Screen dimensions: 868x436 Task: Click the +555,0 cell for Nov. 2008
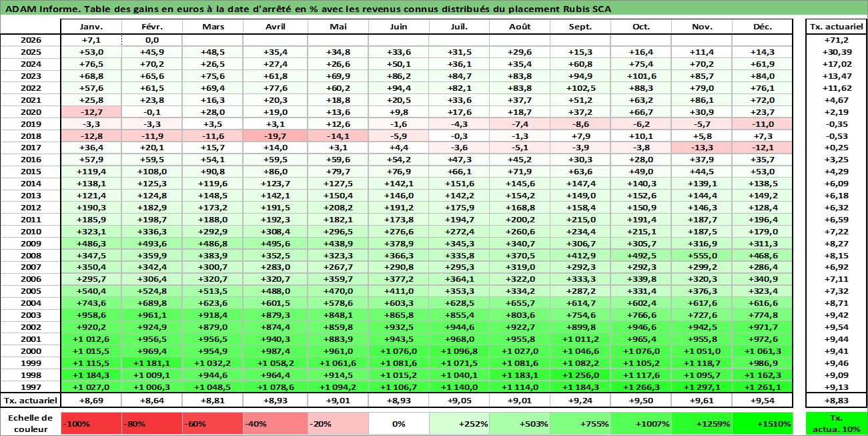pyautogui.click(x=702, y=256)
